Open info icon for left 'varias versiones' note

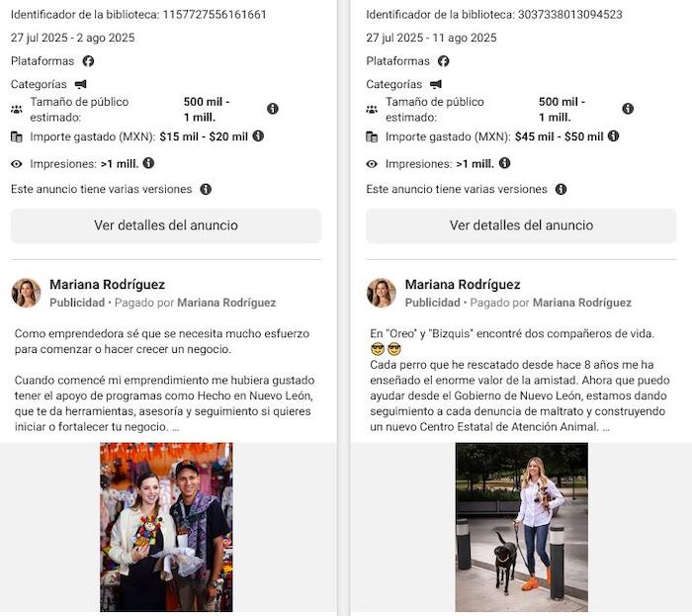206,189
